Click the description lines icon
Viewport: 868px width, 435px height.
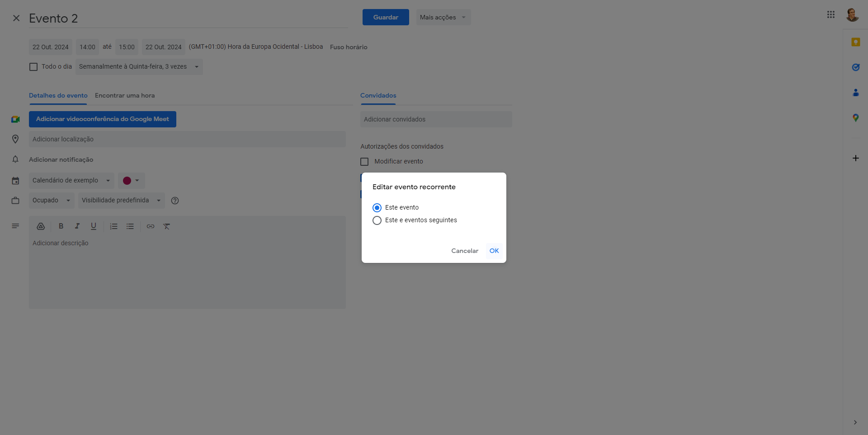(15, 226)
